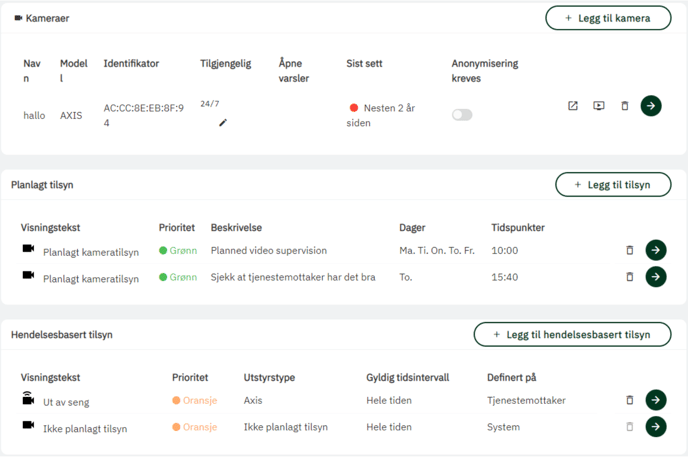Add a new tilsyn with Legg til tilsyn

click(613, 185)
